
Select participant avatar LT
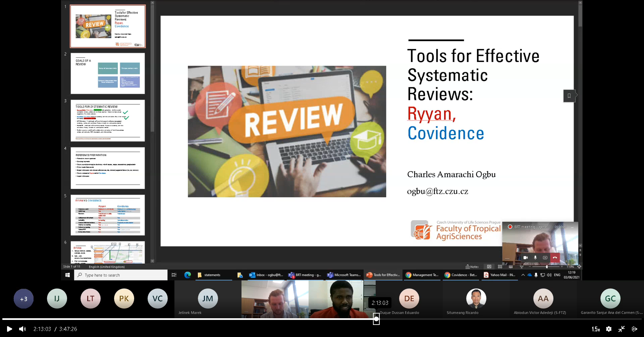click(91, 298)
